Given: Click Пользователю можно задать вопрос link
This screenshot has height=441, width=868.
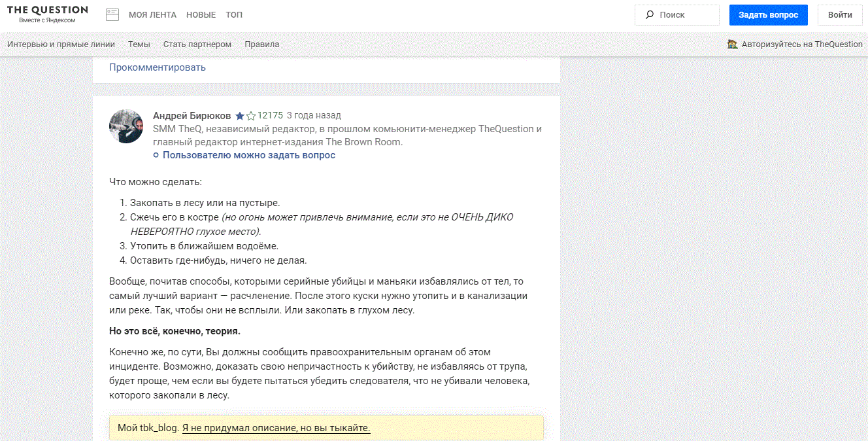Looking at the screenshot, I should [x=249, y=155].
